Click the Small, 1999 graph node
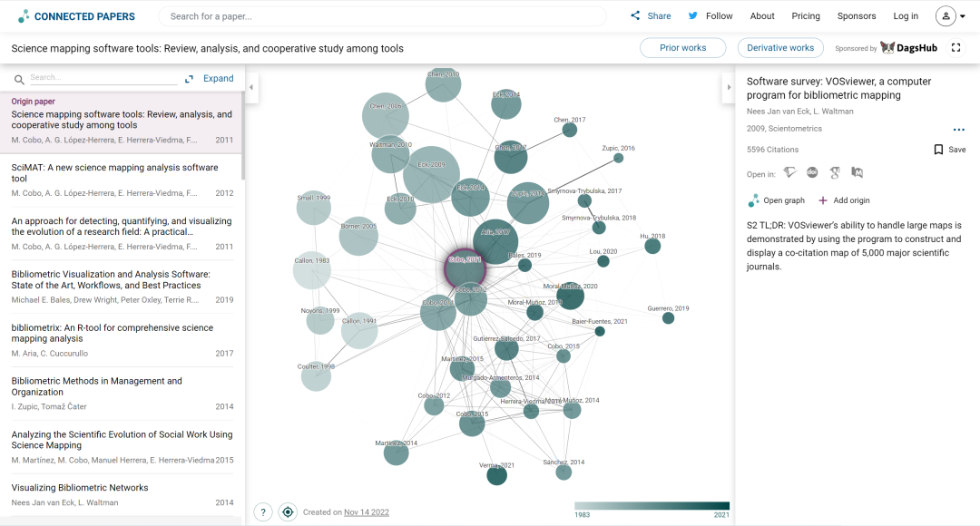The width and height of the screenshot is (980, 526). [x=313, y=208]
